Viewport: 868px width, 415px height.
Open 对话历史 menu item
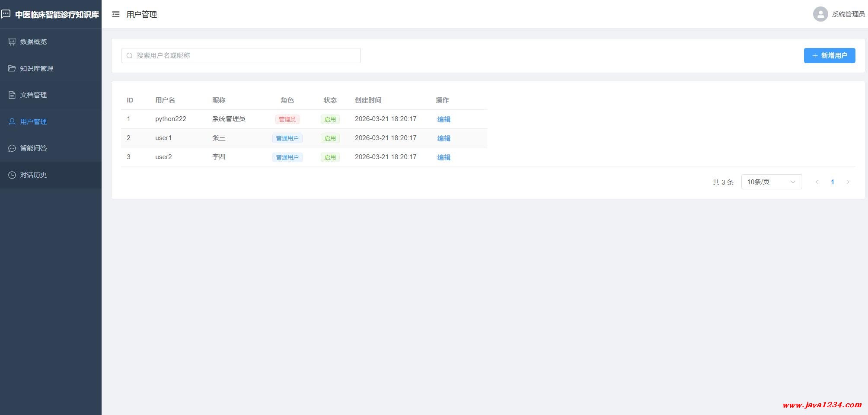pos(33,175)
